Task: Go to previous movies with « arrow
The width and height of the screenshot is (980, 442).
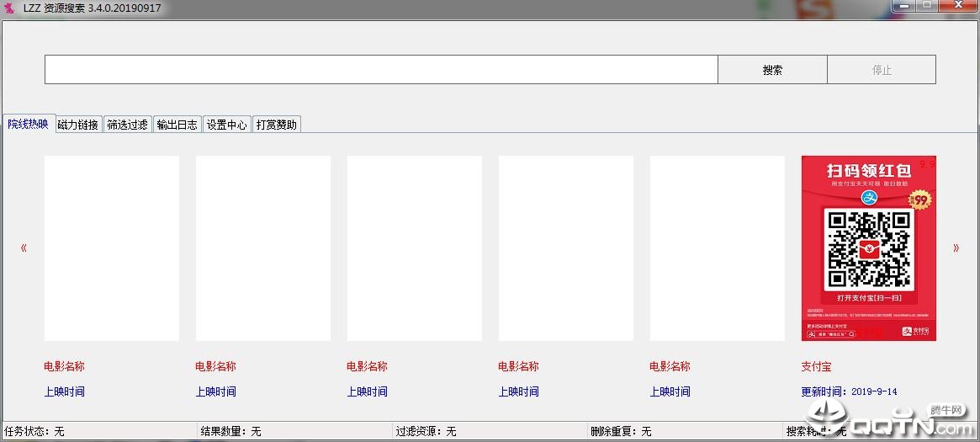Action: tap(24, 248)
